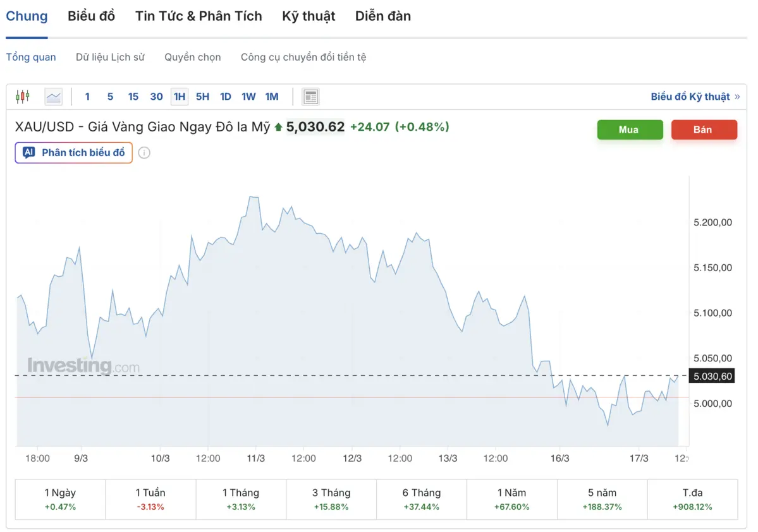Open the Tin Tức & Phân Tích tab
Viewport: 758px width, 532px height.
tap(199, 16)
